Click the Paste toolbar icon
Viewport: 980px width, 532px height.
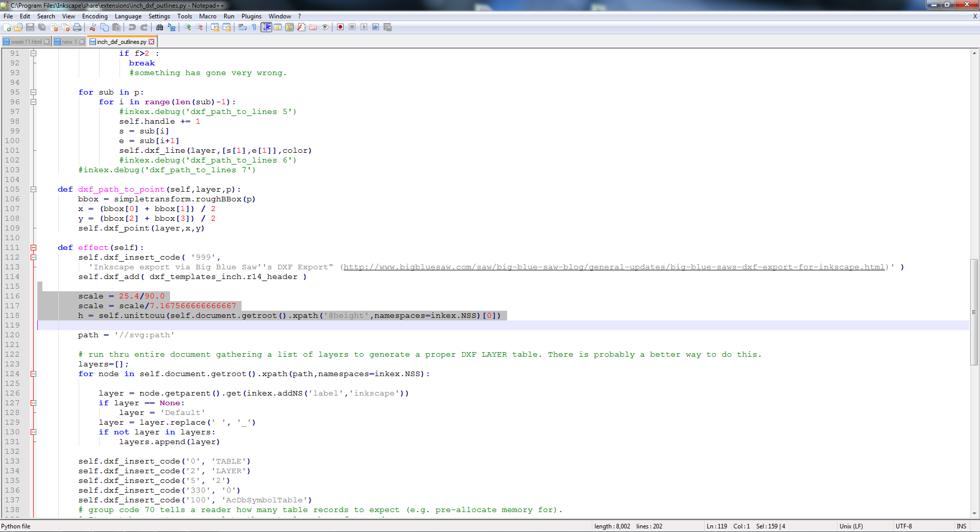click(x=116, y=27)
